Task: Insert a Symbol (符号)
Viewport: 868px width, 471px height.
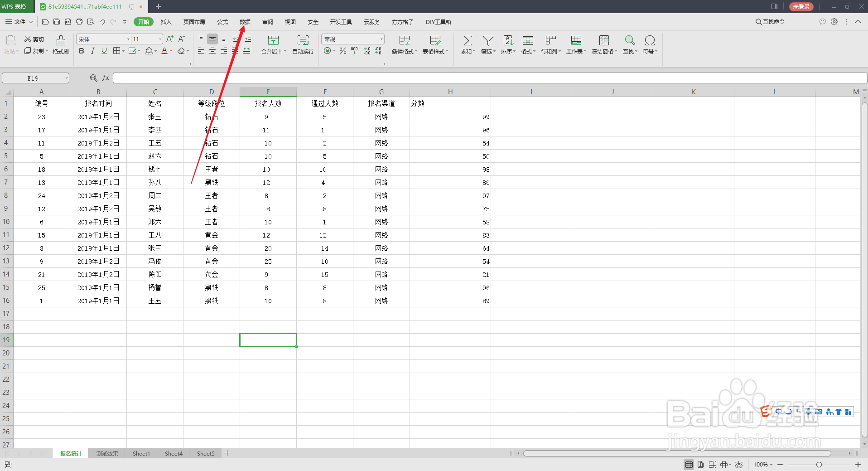Action: coord(650,45)
